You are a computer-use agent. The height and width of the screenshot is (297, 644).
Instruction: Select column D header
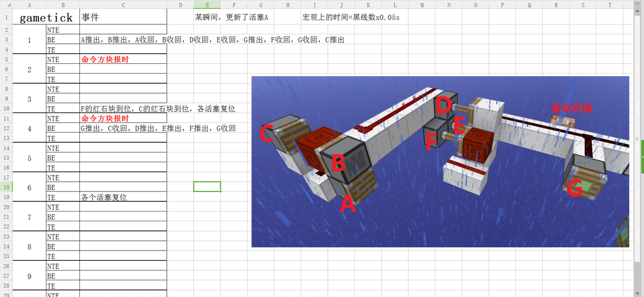[x=180, y=4]
